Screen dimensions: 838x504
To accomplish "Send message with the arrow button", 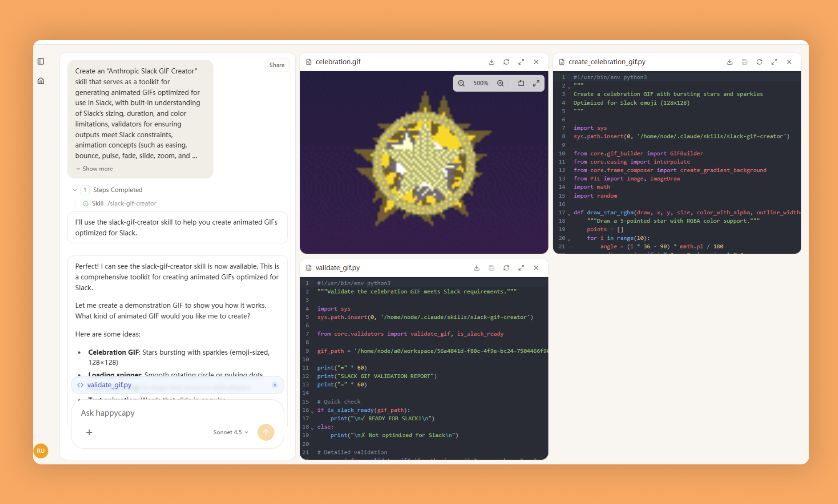I will (x=266, y=432).
